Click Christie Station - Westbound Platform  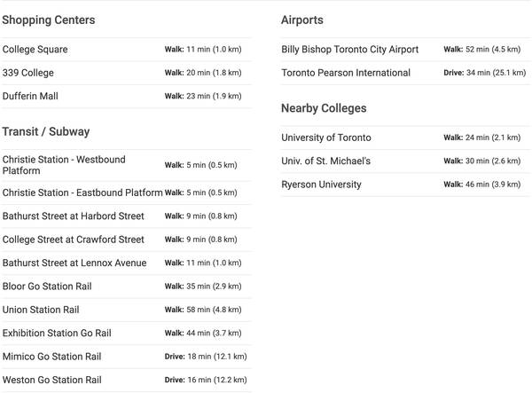(x=126, y=165)
